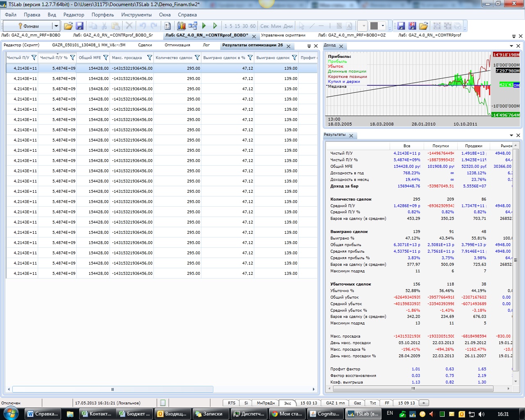Click the horizontal scrollbar under results table
525x420 pixels.
(113, 389)
